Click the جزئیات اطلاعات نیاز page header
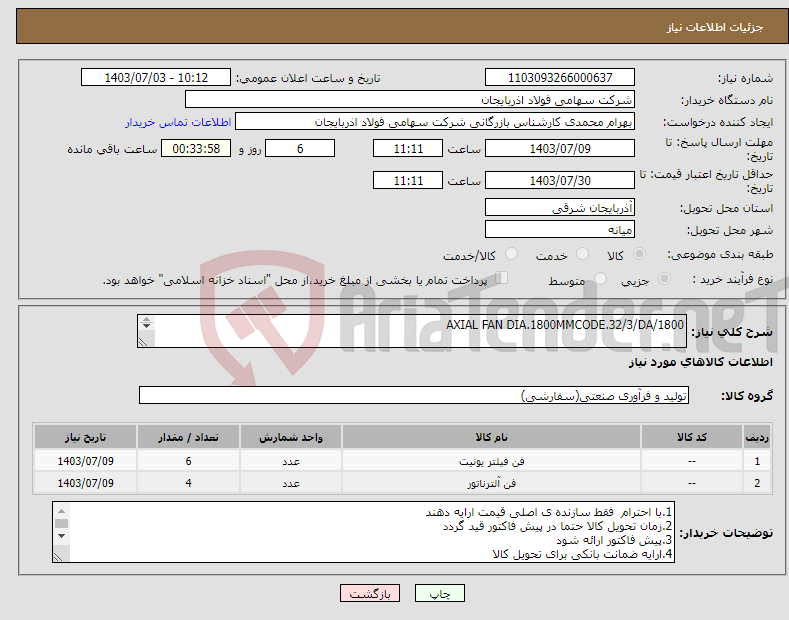 tap(715, 27)
